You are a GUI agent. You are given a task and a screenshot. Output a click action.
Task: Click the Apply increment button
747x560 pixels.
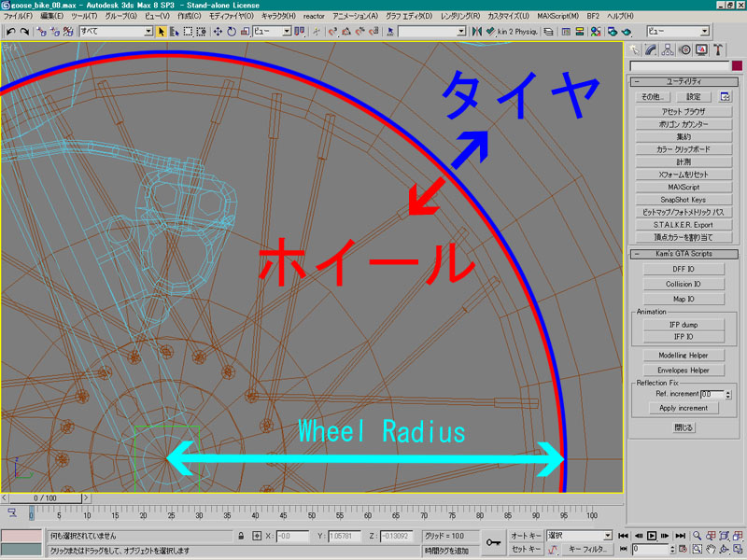684,408
